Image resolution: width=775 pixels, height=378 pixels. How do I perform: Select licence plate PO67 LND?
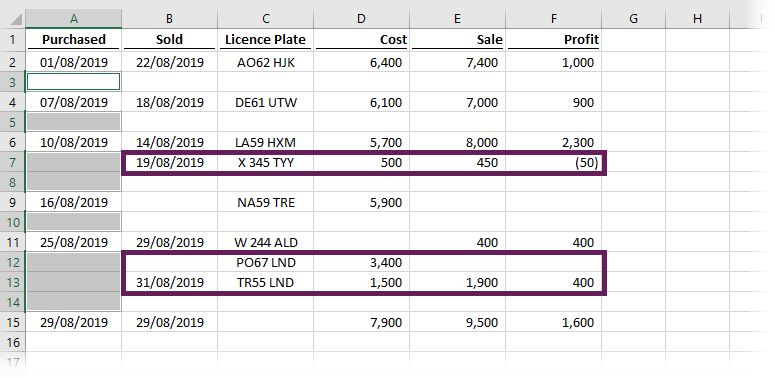265,263
